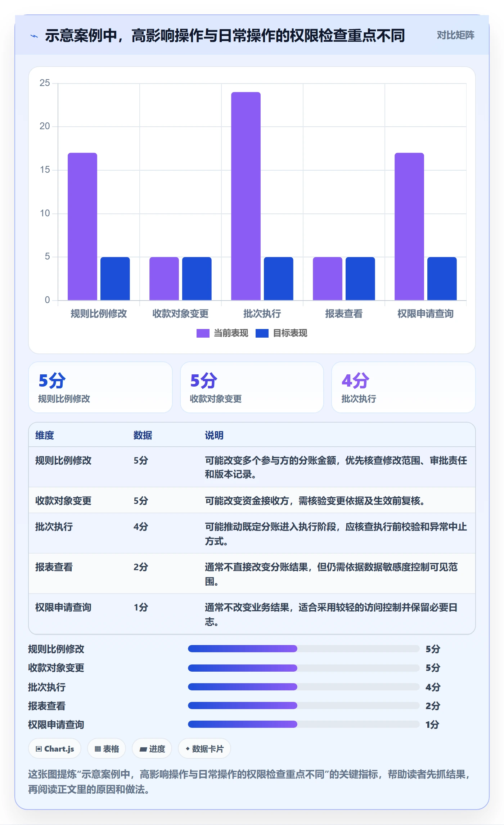Screen dimensions: 504x825
Task: Select the 数据卡片 tag chip
Action: tap(204, 749)
